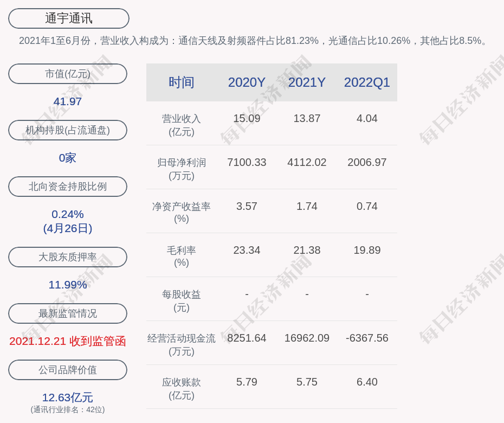Click gross margin value 19.89
The image size is (504, 423).
(367, 250)
